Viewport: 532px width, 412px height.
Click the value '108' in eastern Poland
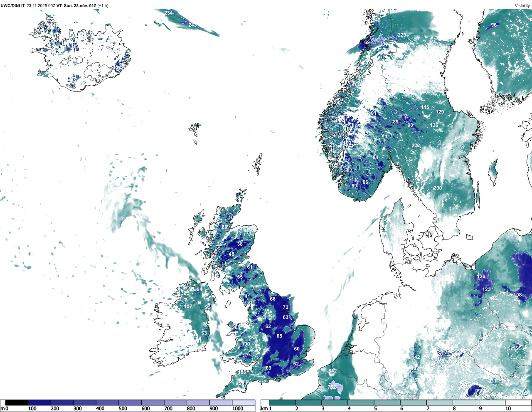(518, 295)
